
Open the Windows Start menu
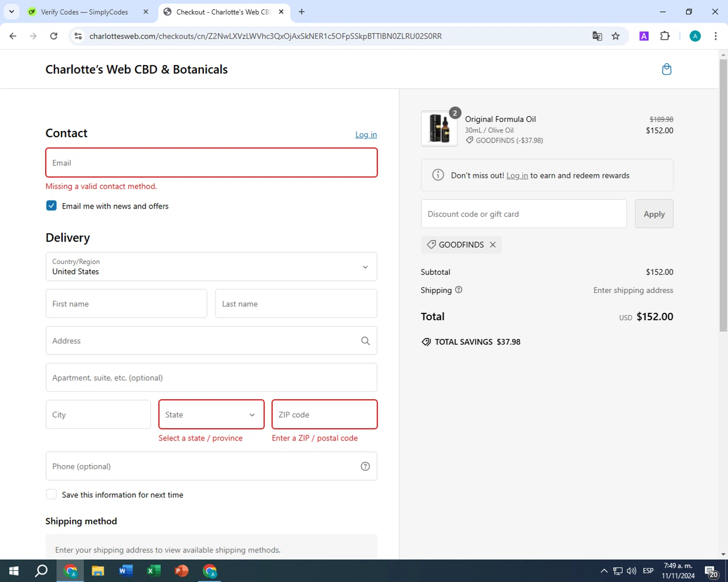[x=14, y=571]
